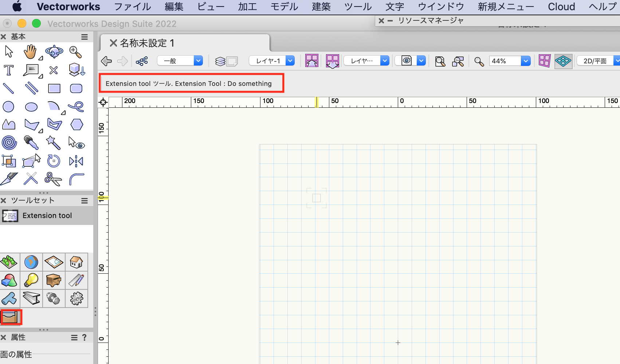The image size is (620, 364).
Task: Activate the Scissors trim tool
Action: 53,179
